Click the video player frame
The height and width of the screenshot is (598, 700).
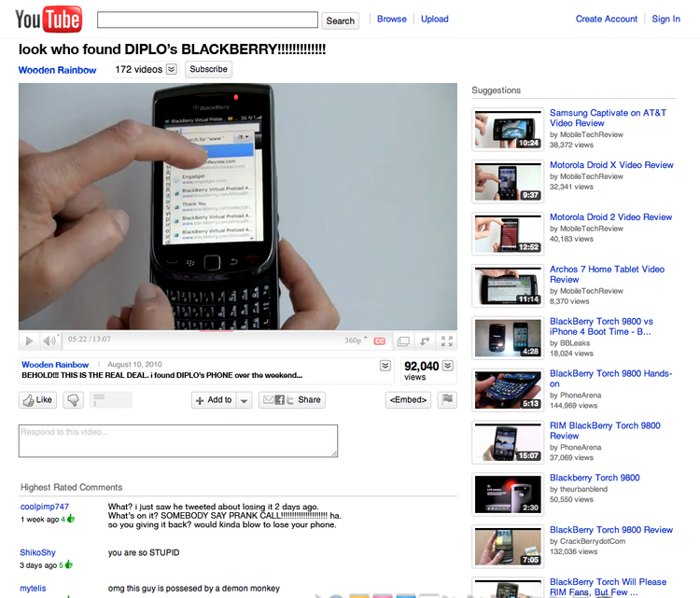238,206
